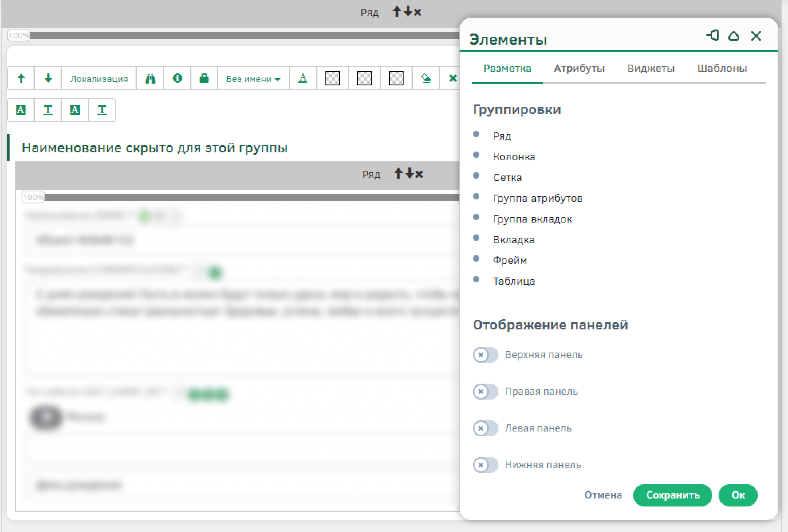The height and width of the screenshot is (532, 788).
Task: Open the Виджеты tab
Action: [650, 69]
